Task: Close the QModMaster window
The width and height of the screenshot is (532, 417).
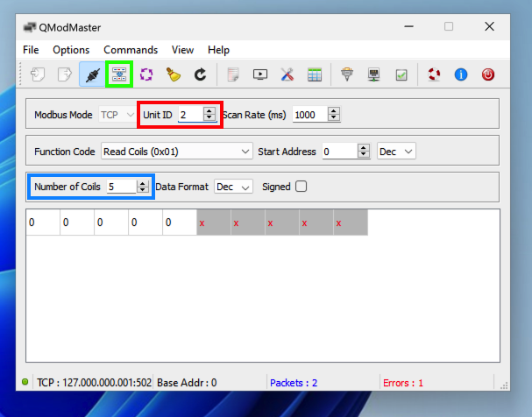Action: pos(489,26)
